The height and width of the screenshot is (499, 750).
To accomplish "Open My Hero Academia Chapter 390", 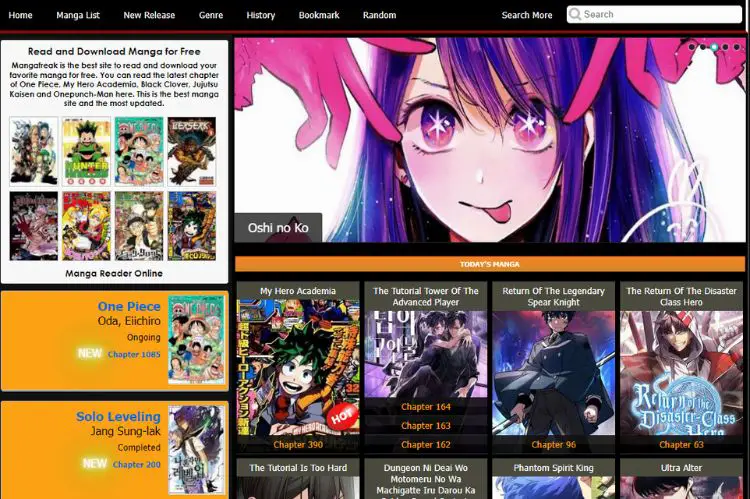I will 298,444.
